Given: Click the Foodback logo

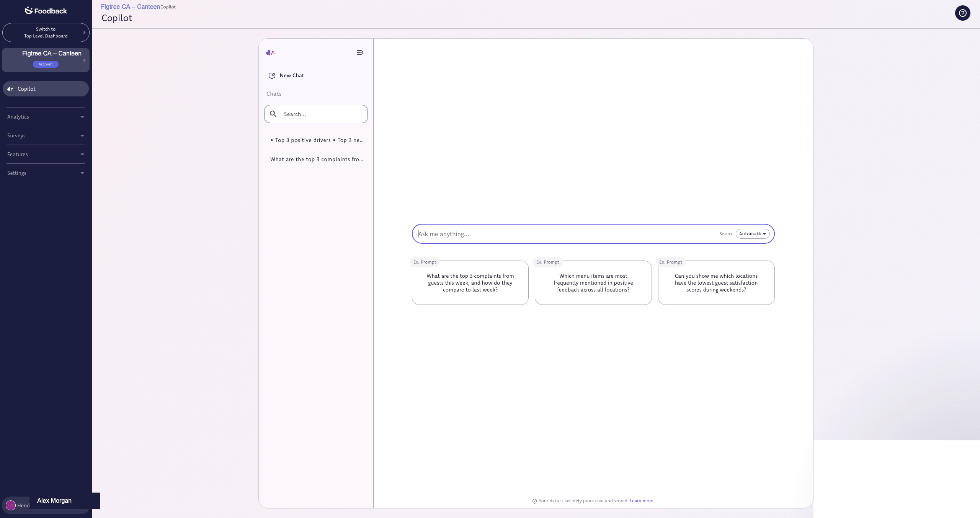Looking at the screenshot, I should tap(46, 11).
